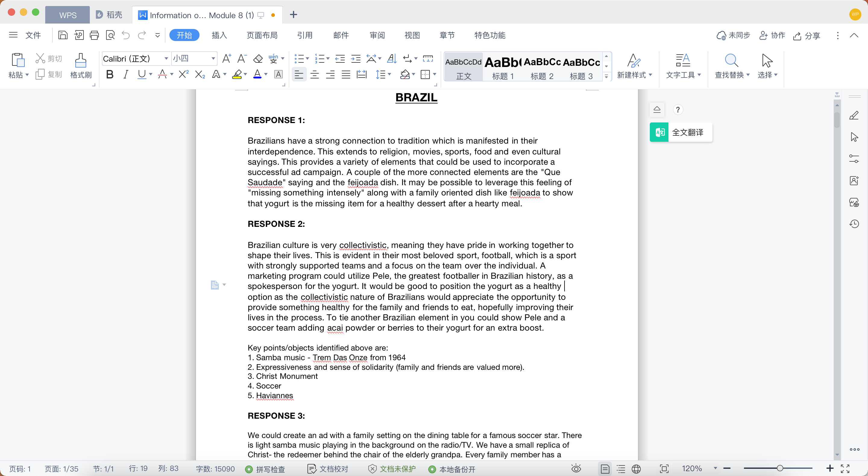Open the zoom percentage dropdown arrow
The width and height of the screenshot is (868, 476).
[715, 468]
